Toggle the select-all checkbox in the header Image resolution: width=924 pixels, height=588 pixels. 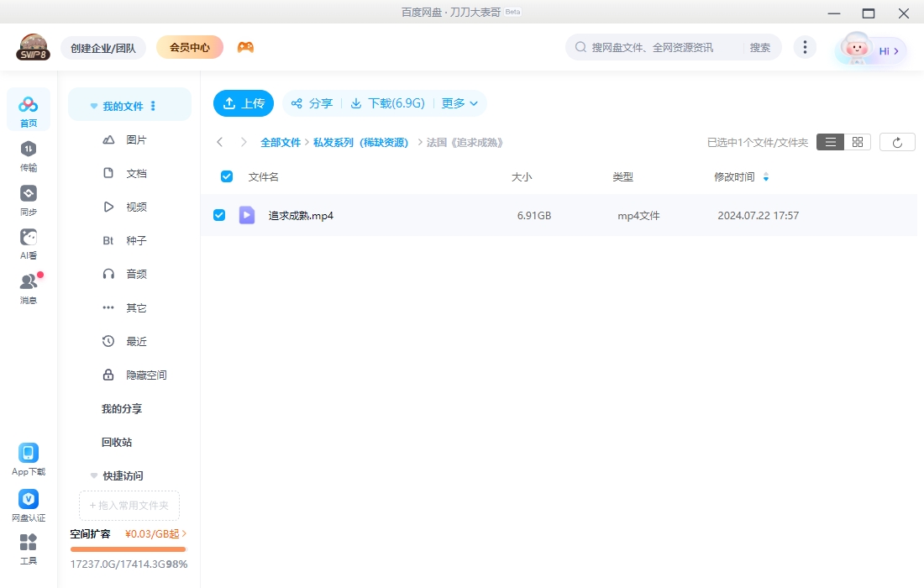[x=226, y=176]
